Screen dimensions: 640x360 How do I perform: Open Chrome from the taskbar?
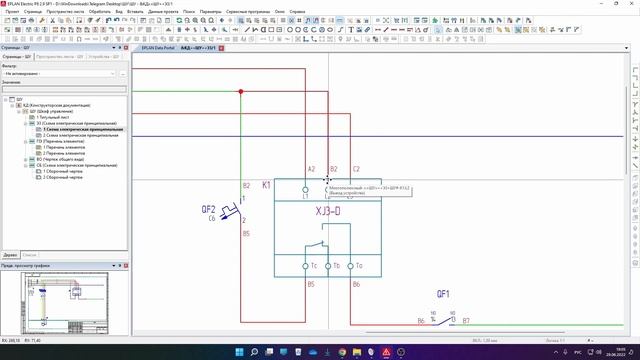(342, 352)
